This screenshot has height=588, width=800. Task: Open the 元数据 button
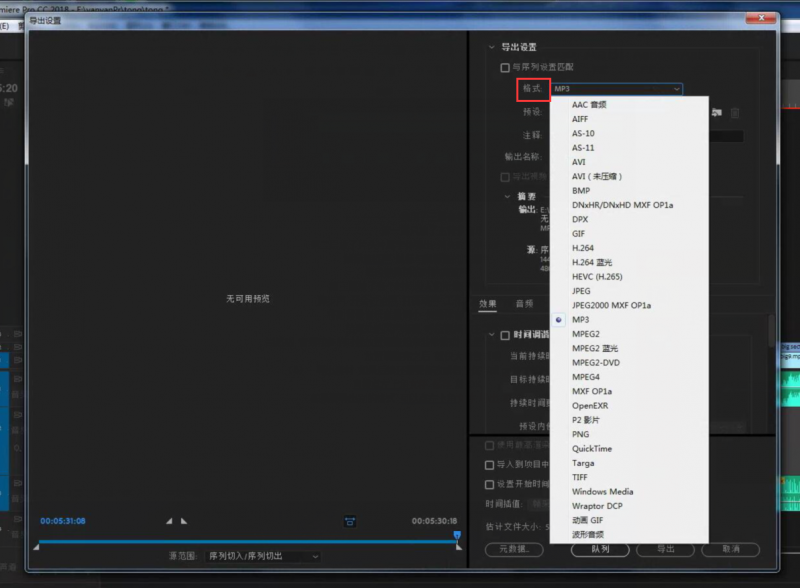coord(513,549)
